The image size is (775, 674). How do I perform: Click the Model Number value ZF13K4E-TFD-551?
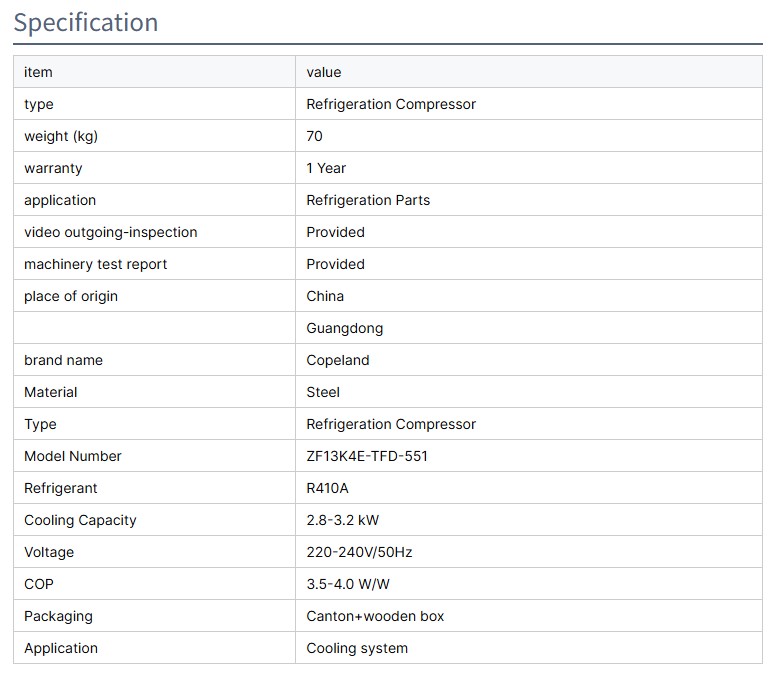click(367, 456)
